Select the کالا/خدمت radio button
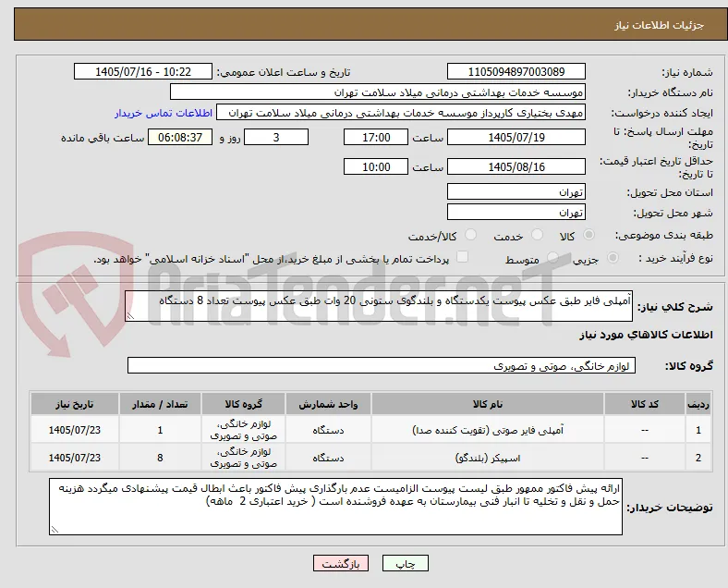Image resolution: width=728 pixels, height=588 pixels. [x=471, y=235]
